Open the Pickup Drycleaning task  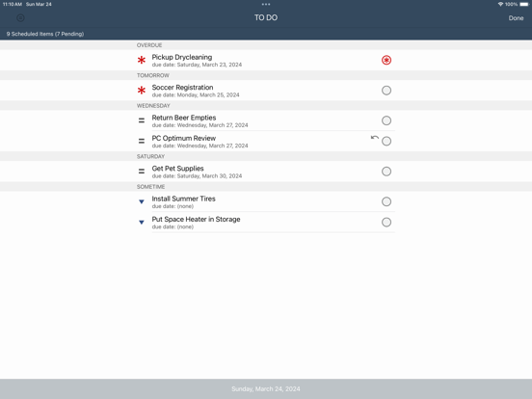click(x=266, y=60)
